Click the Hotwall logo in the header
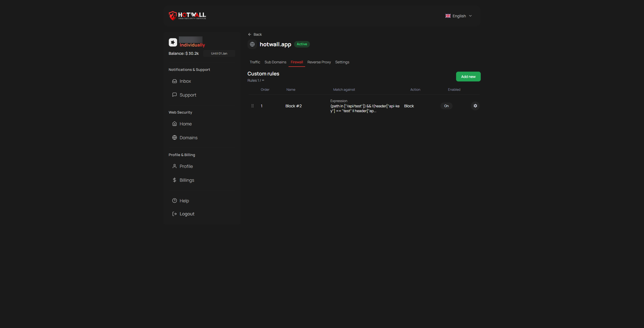Screen dimensions: 644x328 187,16
